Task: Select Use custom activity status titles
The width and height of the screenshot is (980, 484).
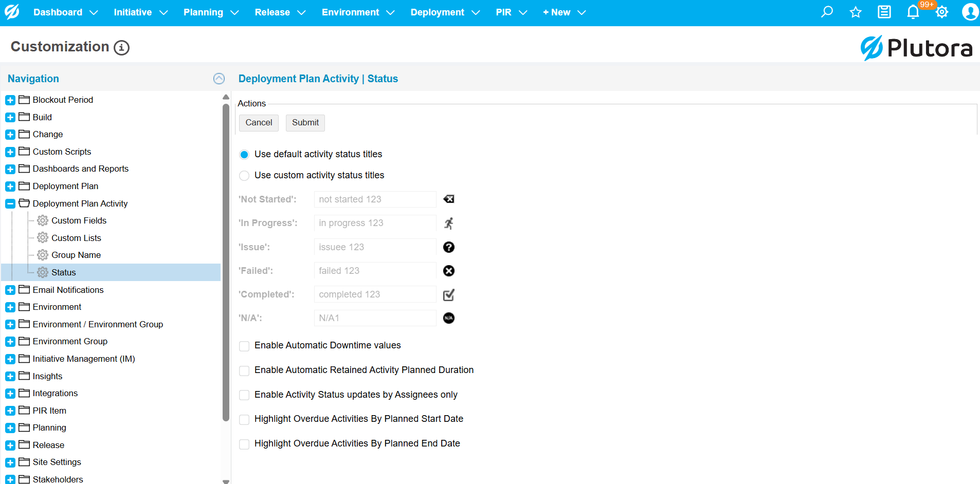Action: 245,176
